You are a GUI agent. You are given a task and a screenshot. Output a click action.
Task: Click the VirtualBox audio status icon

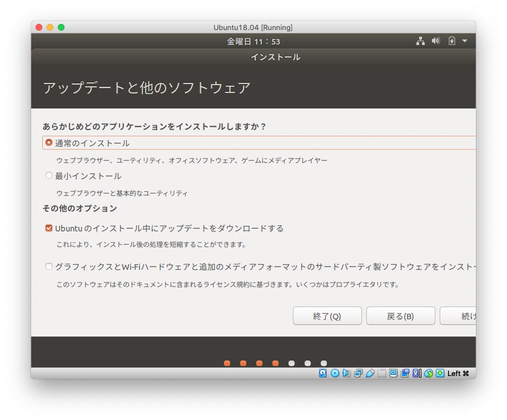[x=346, y=373]
